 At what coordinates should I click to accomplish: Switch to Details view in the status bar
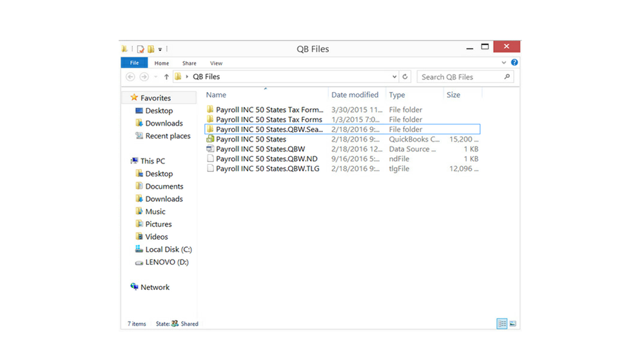pos(502,324)
